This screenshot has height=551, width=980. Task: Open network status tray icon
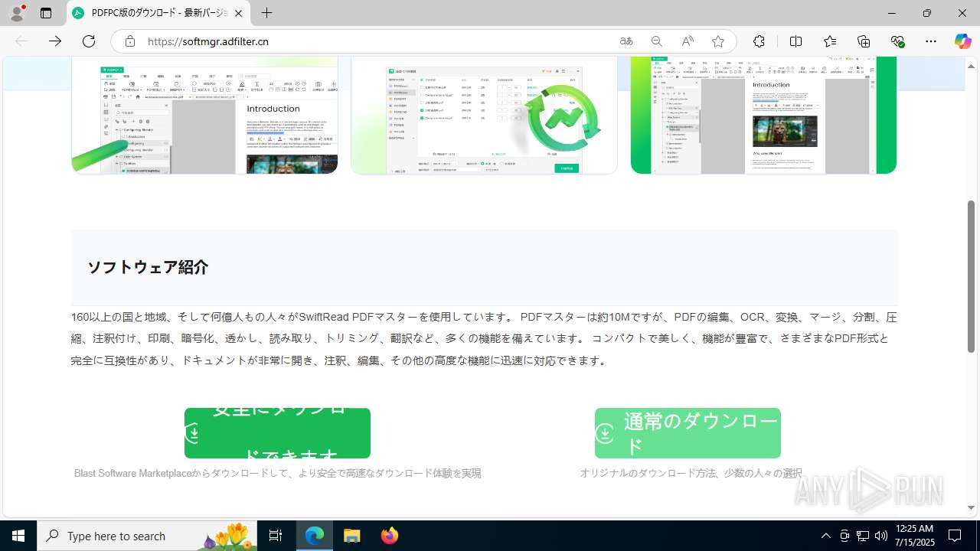click(x=863, y=536)
